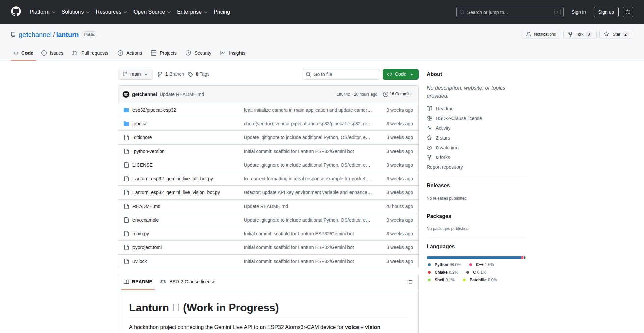Viewport: 644px width, 333px height.
Task: Click the esp32/pipecat-esp32 folder icon
Action: tap(126, 110)
